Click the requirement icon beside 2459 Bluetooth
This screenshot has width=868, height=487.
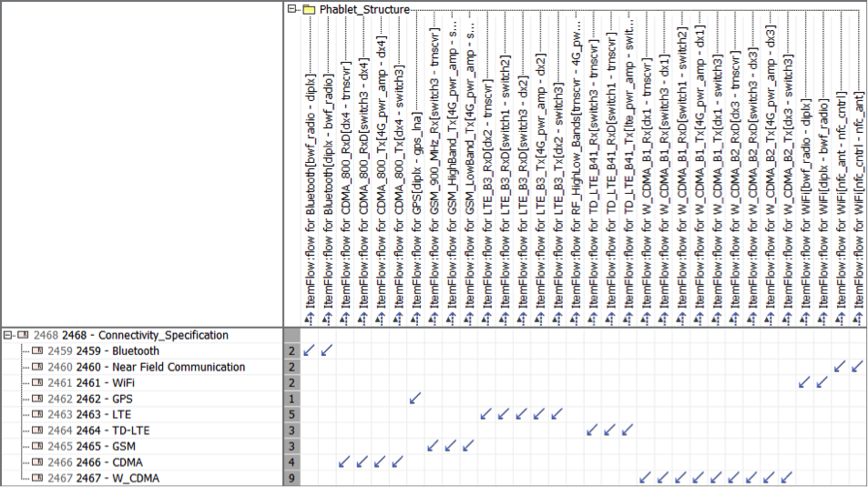(37, 350)
